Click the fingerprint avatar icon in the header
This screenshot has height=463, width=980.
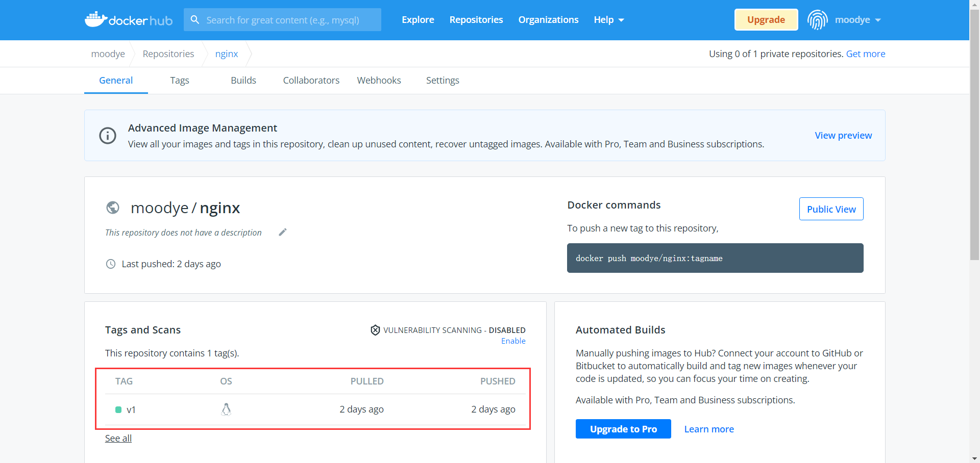pos(817,19)
